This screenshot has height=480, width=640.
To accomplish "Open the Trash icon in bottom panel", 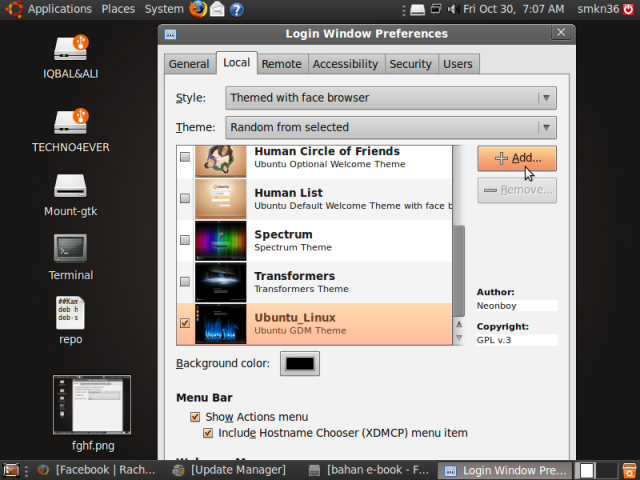I will tap(629, 470).
